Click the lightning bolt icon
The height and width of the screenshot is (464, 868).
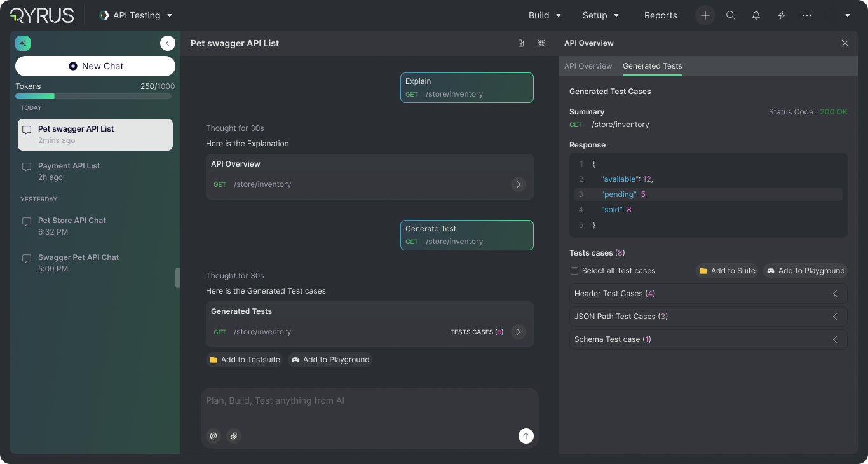782,15
